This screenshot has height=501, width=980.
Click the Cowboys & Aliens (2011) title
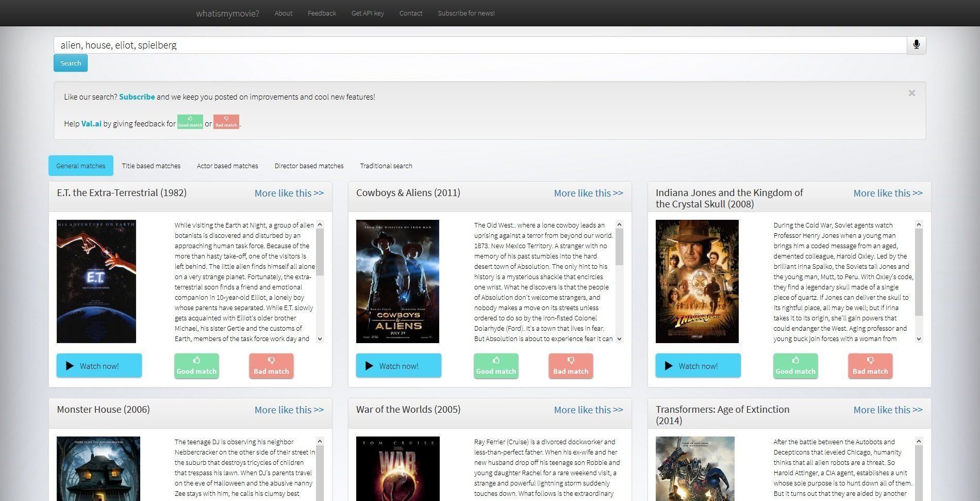(408, 192)
